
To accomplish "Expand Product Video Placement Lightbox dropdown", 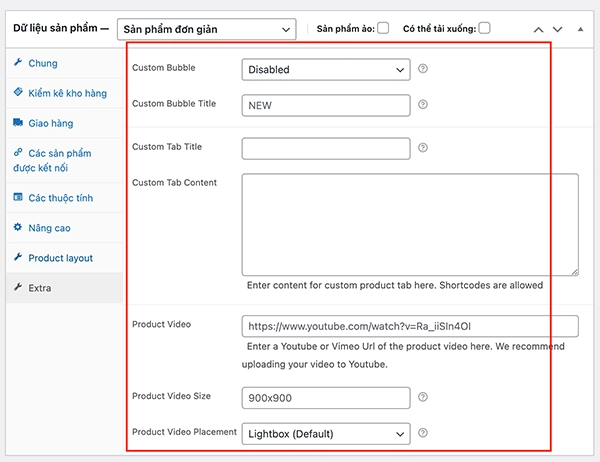I will (326, 434).
